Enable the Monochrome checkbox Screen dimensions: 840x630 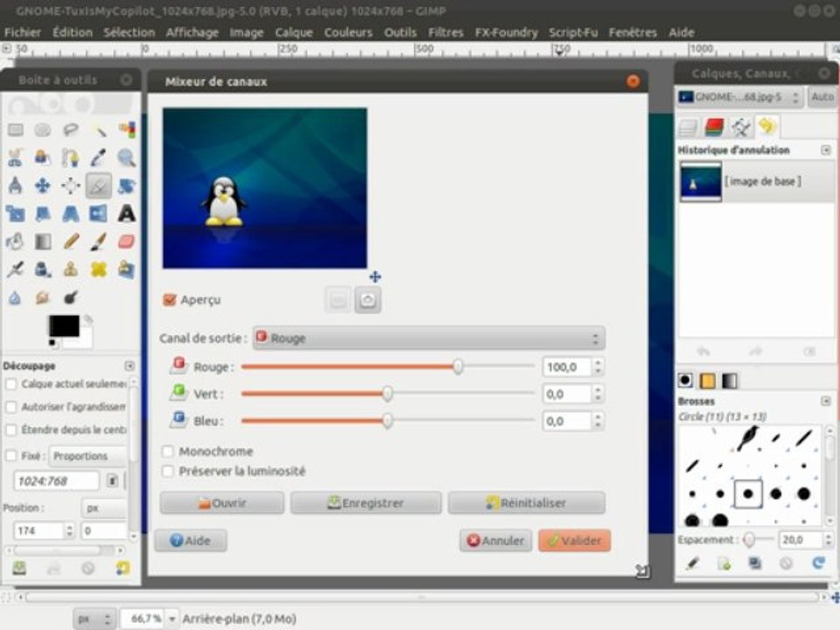point(168,451)
